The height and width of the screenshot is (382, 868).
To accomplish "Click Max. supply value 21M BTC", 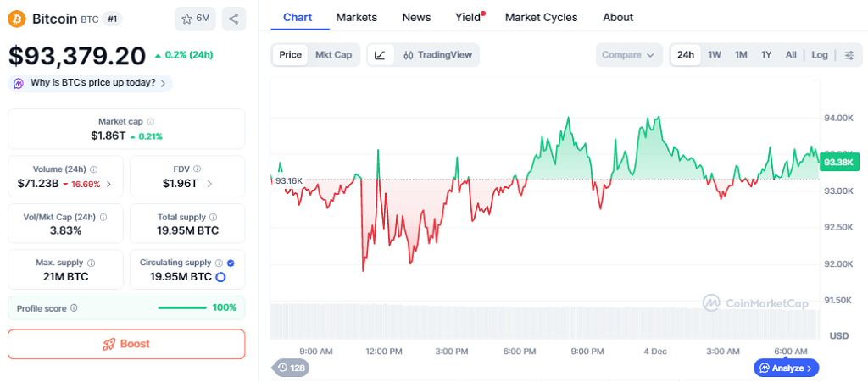I will (x=65, y=277).
